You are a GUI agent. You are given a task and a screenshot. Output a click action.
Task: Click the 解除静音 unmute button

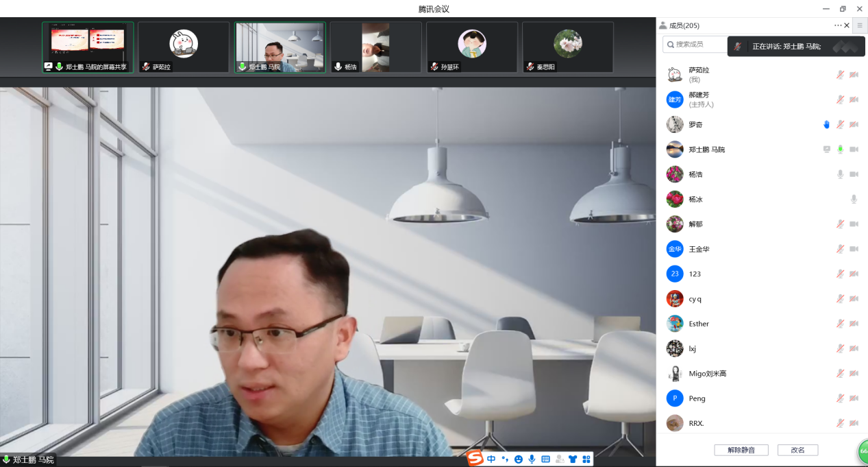(x=741, y=450)
